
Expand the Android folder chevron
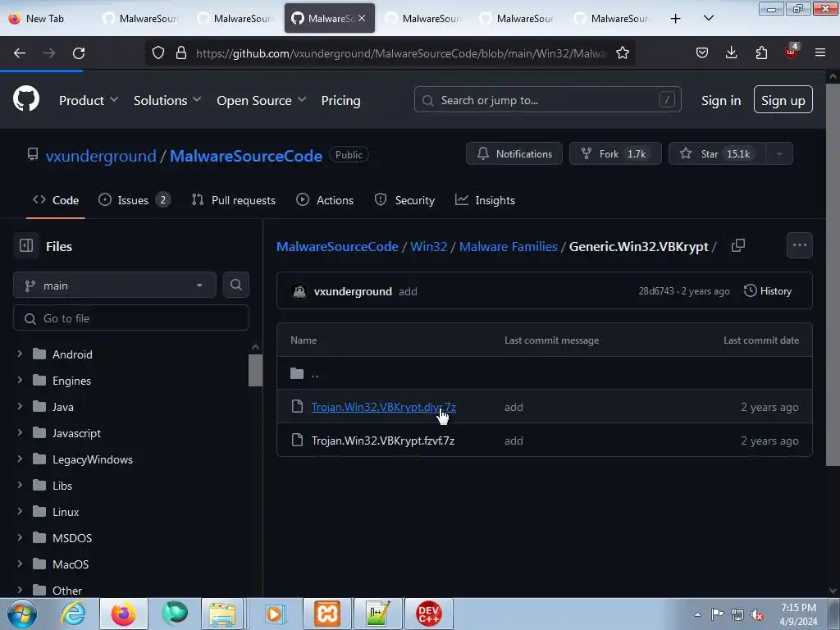[20, 354]
